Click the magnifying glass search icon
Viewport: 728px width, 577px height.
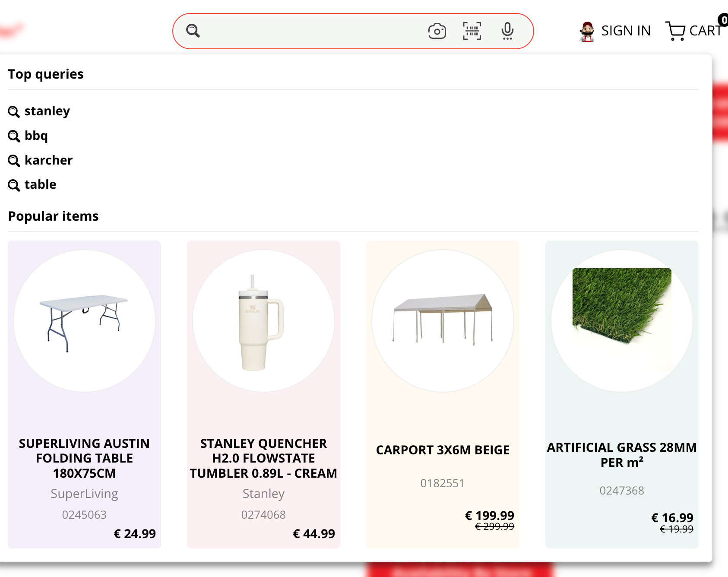[193, 31]
